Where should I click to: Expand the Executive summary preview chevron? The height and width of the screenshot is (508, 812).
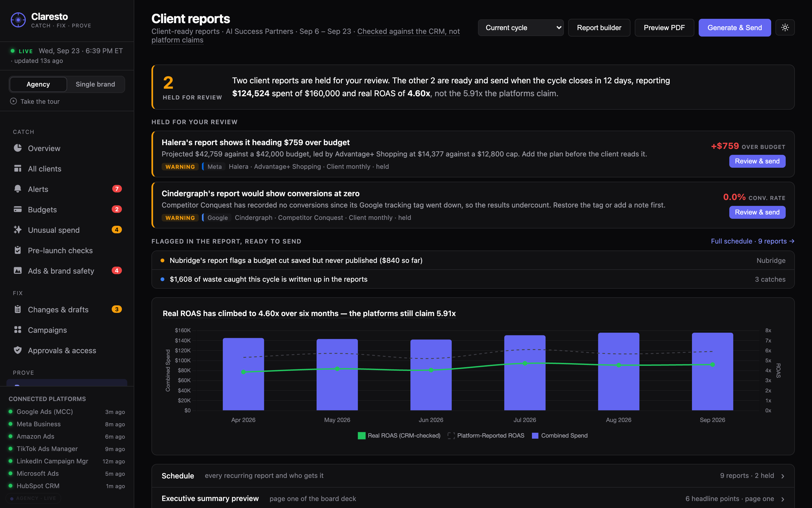[x=783, y=499]
